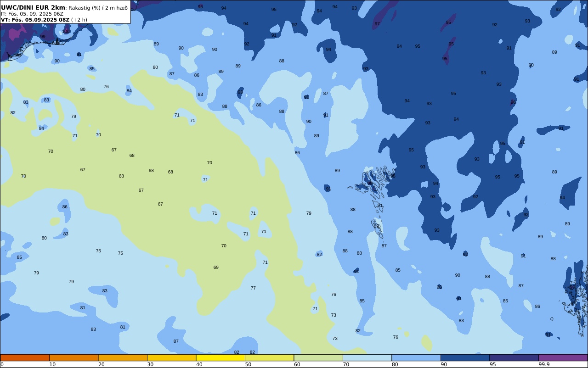This screenshot has height=368, width=588.
Task: Click the '69' humidity value on the map
Action: 216,268
